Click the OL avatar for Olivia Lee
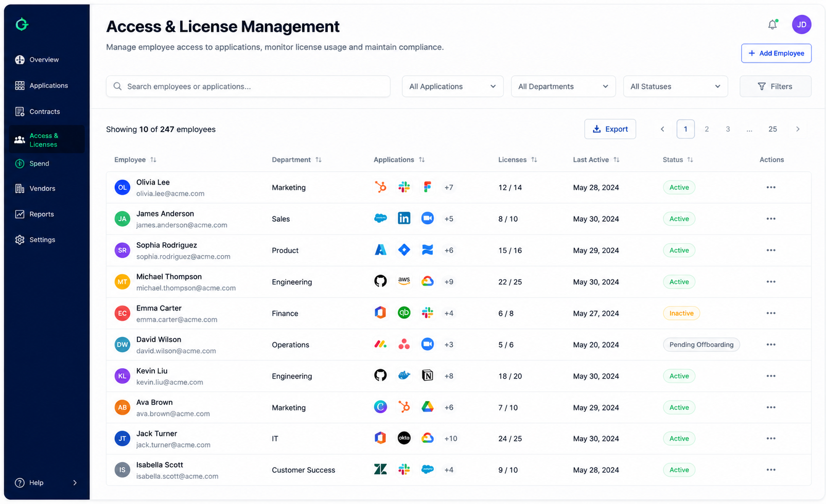The height and width of the screenshot is (504, 826). [x=122, y=187]
